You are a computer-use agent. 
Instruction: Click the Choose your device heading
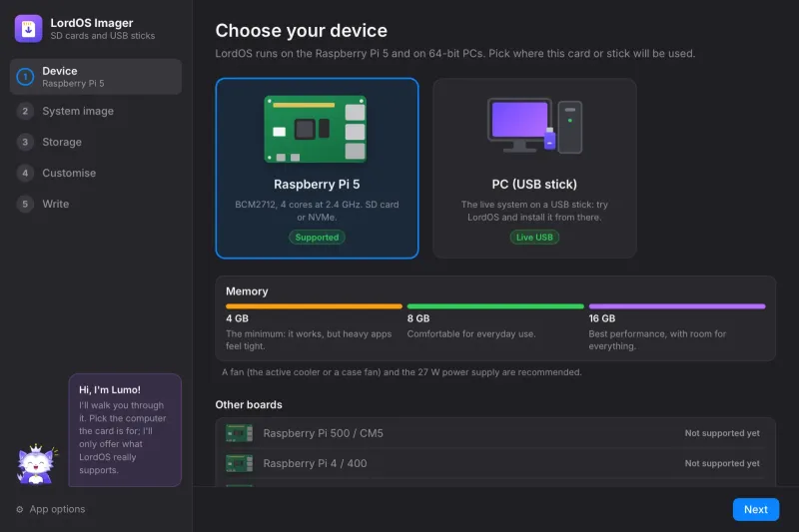(302, 31)
